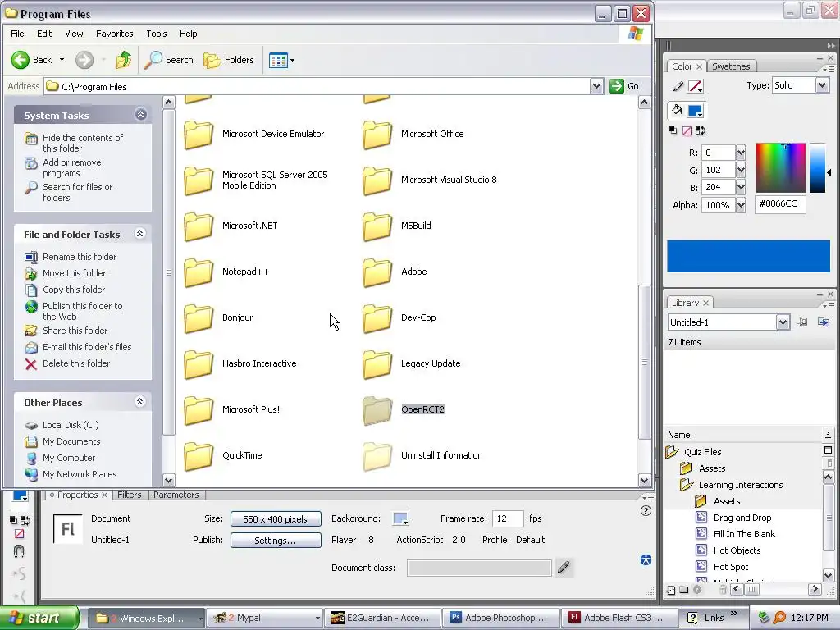Open the Background color swatch
The height and width of the screenshot is (630, 840).
point(400,518)
